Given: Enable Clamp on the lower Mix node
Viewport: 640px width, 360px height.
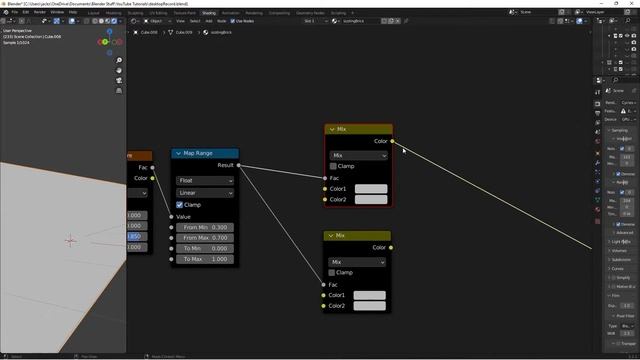Looking at the screenshot, I should coord(332,273).
